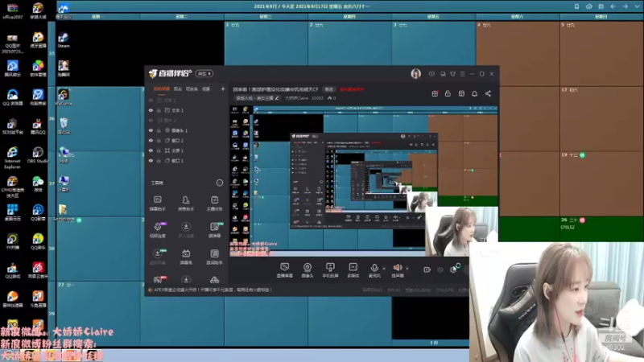
Task: Click the stream preview area
Action: [x=364, y=182]
